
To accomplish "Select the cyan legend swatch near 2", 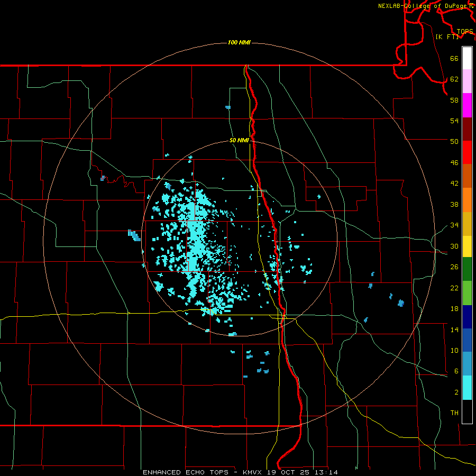I will 467,388.
